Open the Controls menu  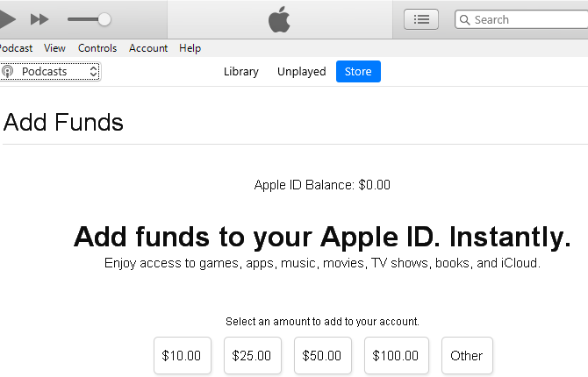point(97,48)
